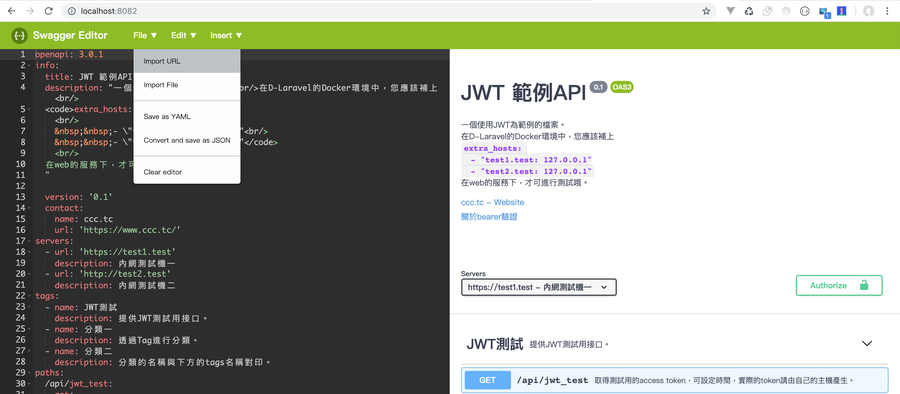Select Convert and save as JSON
This screenshot has height=394, width=900.
[x=187, y=140]
